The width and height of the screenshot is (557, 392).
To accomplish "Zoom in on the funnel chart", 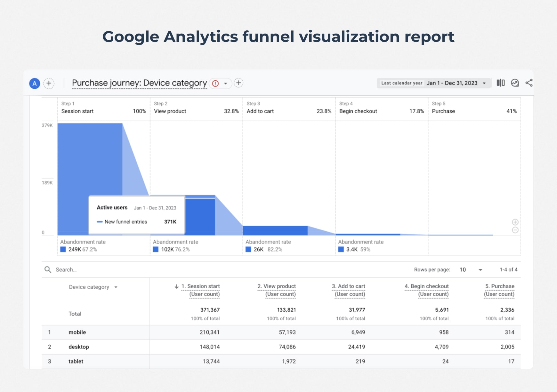I will [x=515, y=222].
